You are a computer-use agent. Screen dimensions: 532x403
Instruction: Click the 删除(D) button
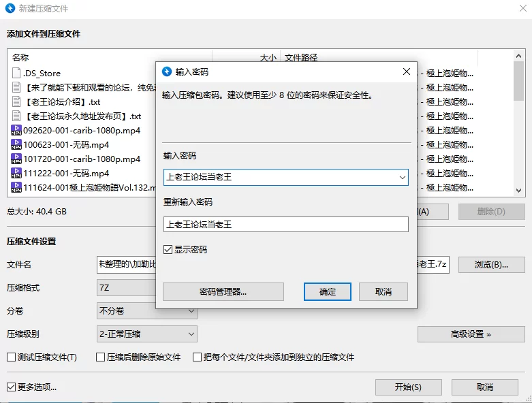click(x=492, y=212)
